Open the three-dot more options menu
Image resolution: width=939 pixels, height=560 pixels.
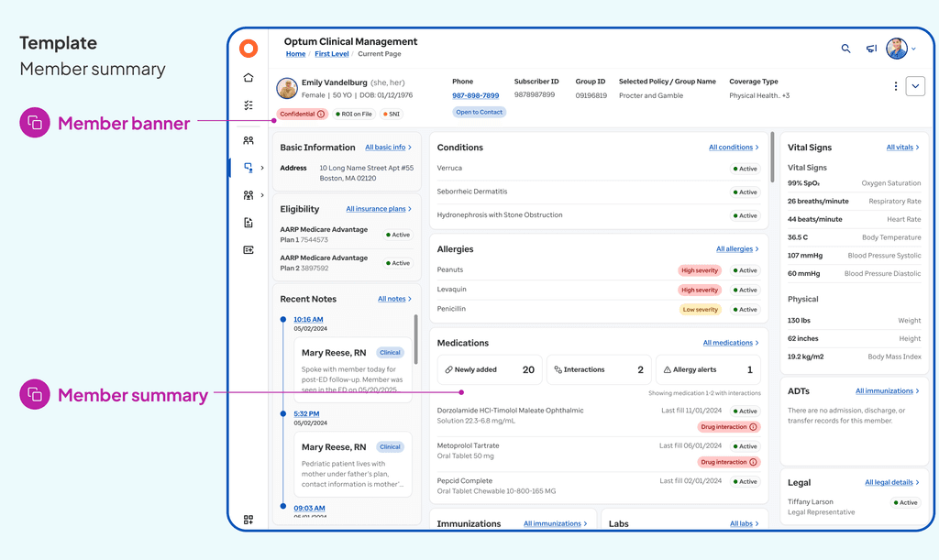[895, 86]
